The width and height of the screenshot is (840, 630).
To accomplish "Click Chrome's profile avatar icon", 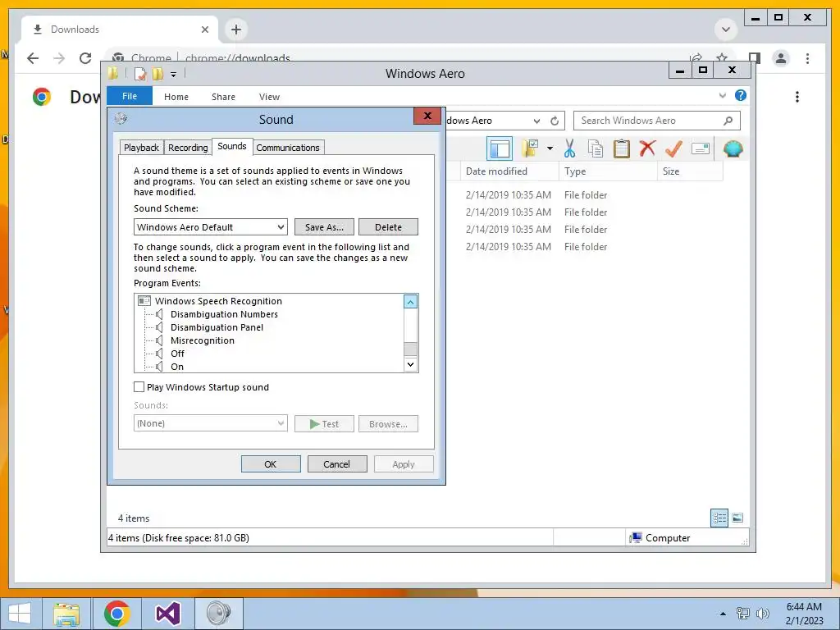I will click(781, 58).
